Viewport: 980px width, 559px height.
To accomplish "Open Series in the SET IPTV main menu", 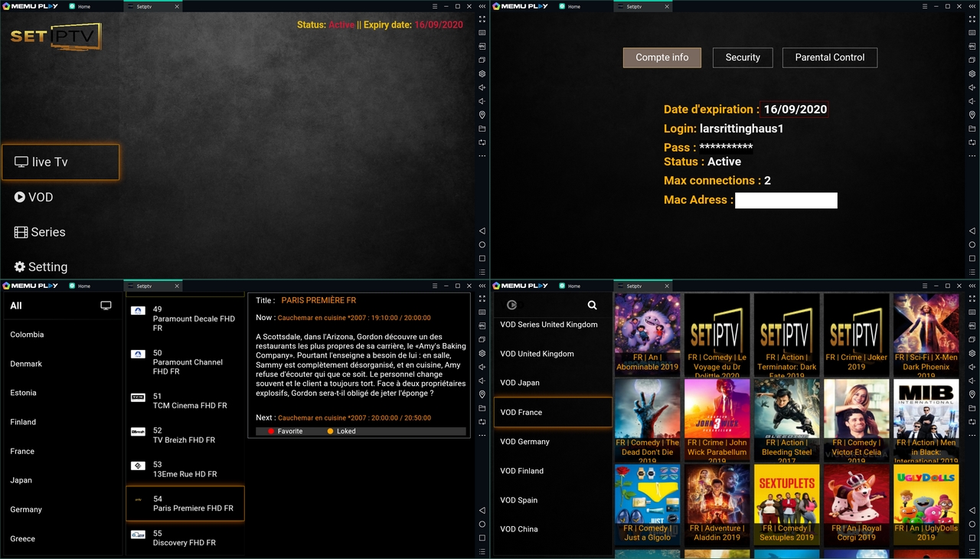I will coord(40,232).
